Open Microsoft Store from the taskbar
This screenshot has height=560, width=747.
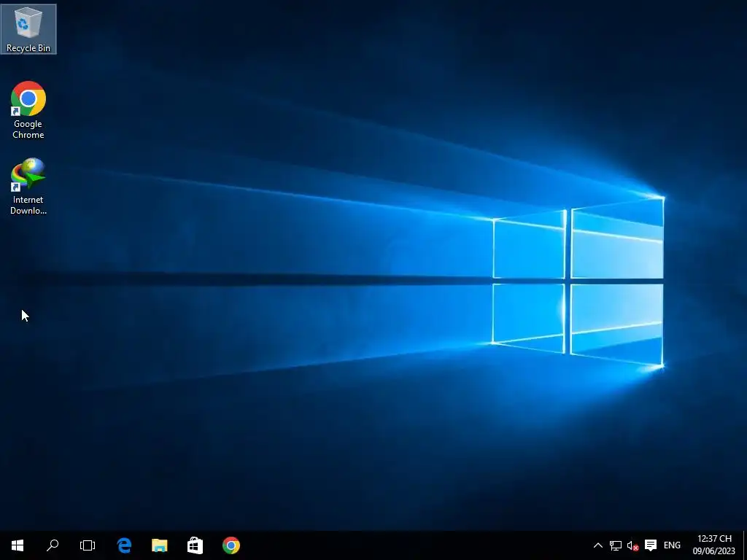tap(195, 545)
